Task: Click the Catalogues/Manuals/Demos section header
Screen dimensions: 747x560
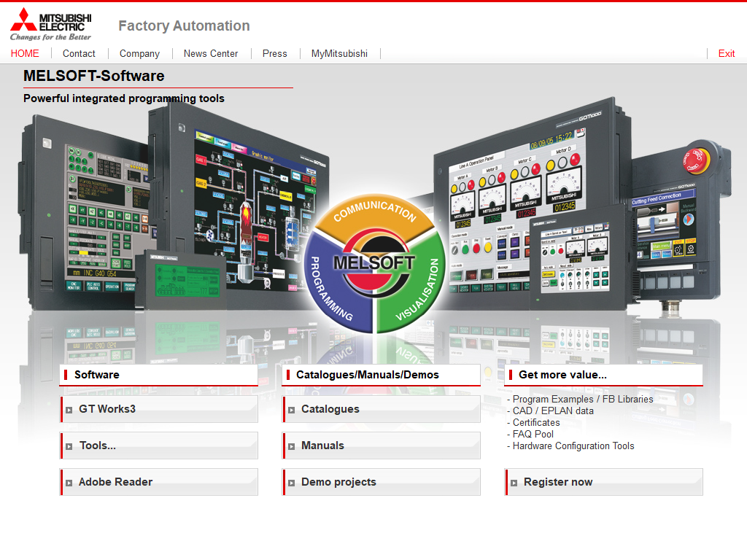Action: coord(381,375)
